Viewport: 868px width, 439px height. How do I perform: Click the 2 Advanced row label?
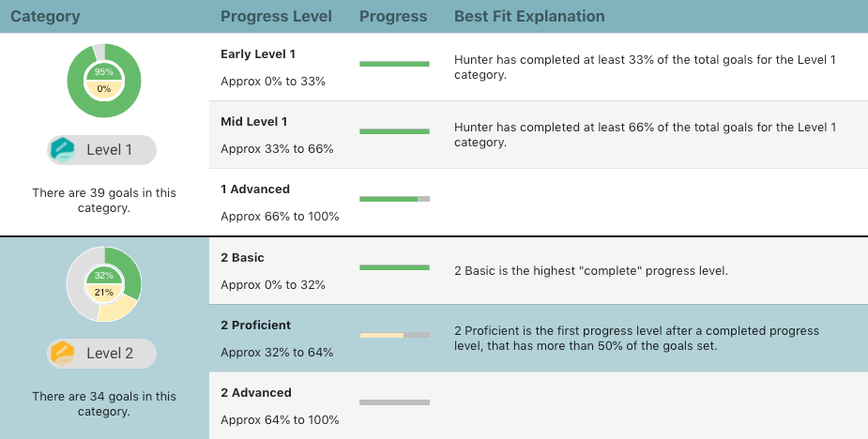255,393
